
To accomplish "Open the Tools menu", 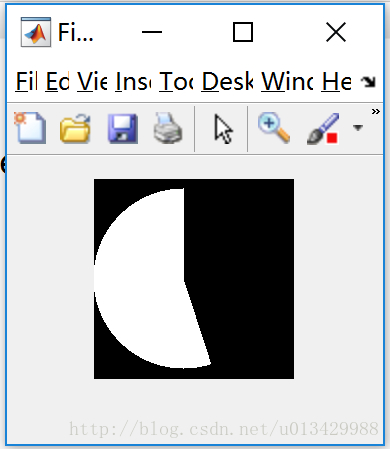I will 176,82.
